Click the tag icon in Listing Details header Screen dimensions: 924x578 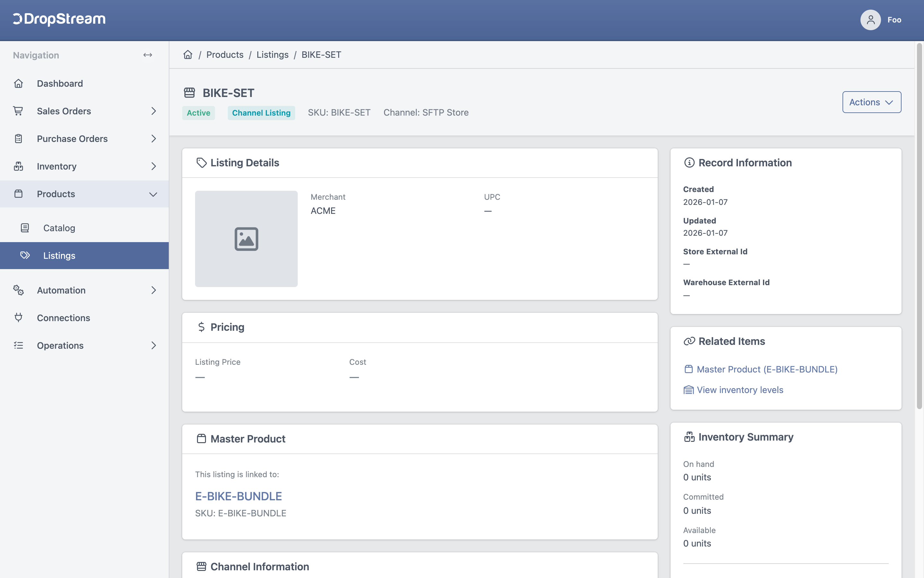201,163
